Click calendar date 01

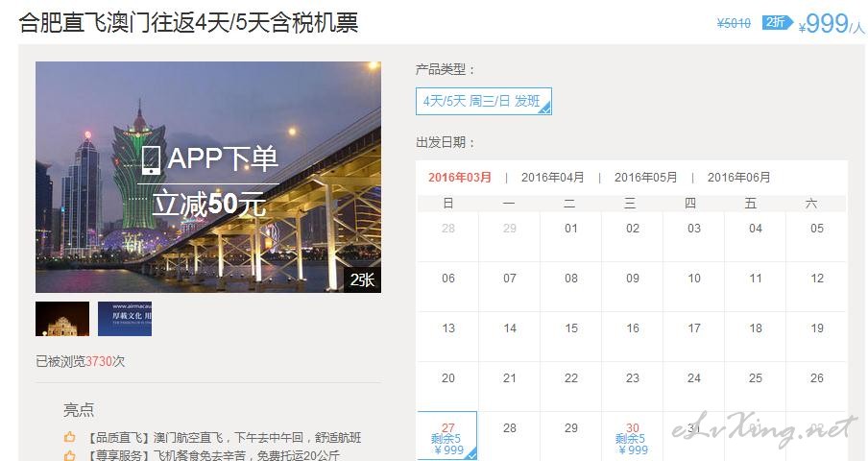coord(570,229)
